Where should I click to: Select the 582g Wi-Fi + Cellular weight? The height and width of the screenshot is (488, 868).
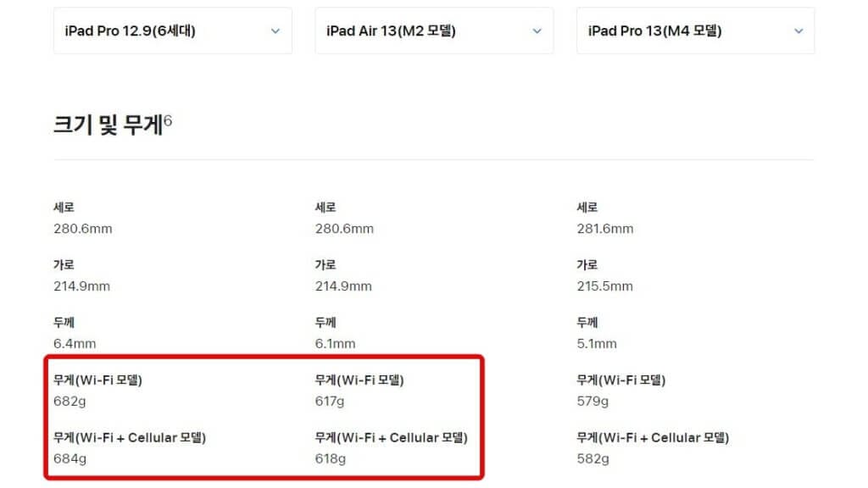click(x=593, y=459)
